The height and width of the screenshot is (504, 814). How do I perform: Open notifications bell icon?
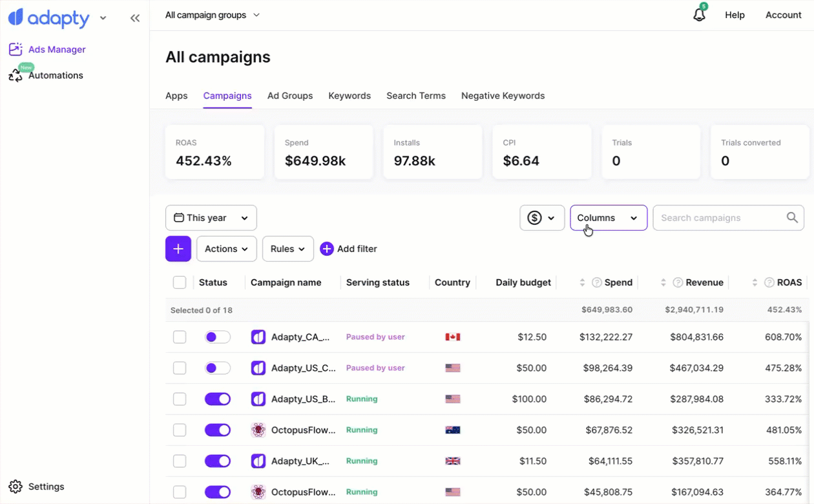699,15
